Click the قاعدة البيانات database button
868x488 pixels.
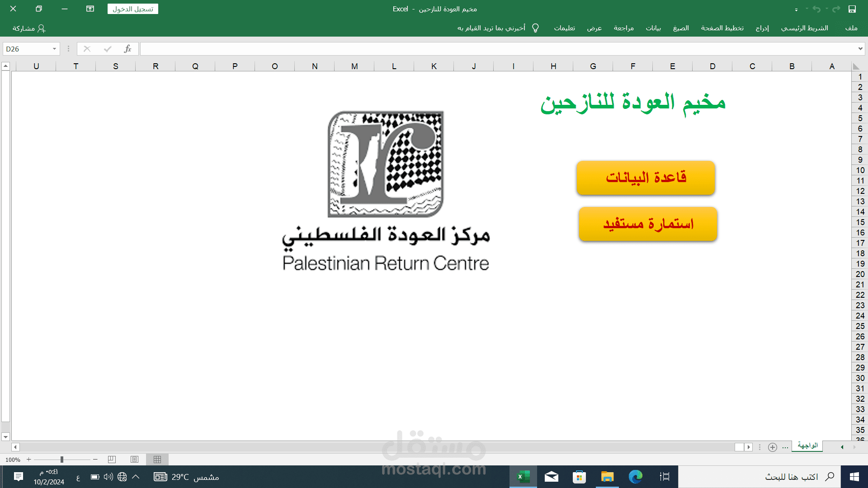coord(646,178)
